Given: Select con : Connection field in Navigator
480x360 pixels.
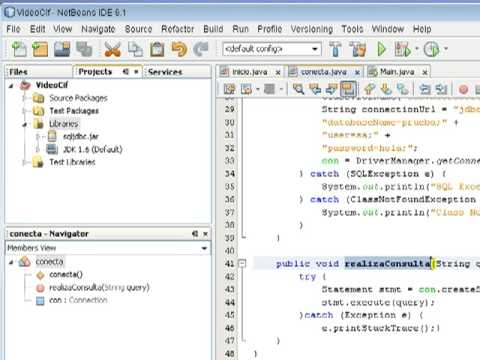Looking at the screenshot, I should pos(78,300).
